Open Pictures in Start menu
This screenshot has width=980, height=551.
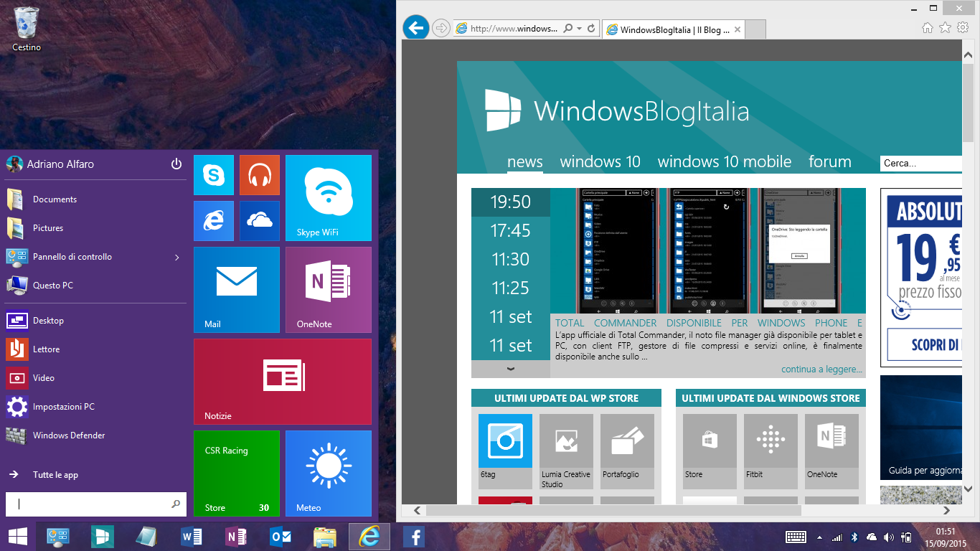tap(95, 228)
